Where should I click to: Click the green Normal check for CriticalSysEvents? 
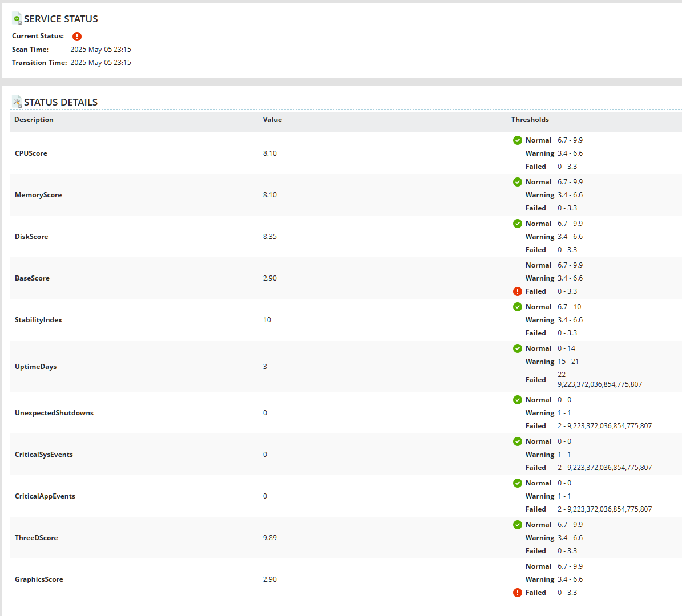(518, 441)
